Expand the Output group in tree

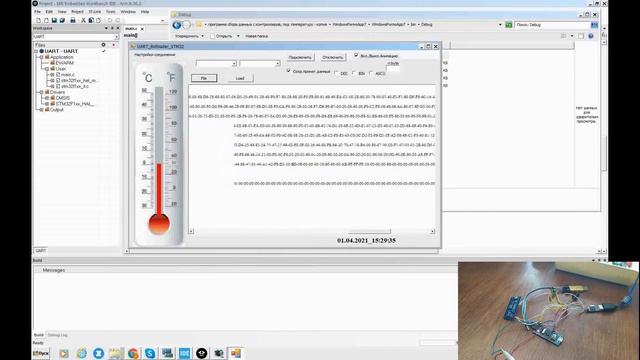41,110
